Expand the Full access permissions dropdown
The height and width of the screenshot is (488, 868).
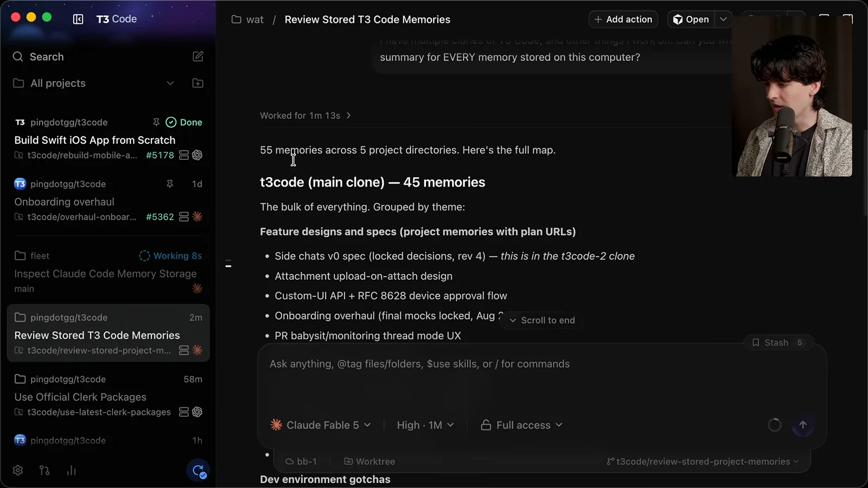point(521,425)
